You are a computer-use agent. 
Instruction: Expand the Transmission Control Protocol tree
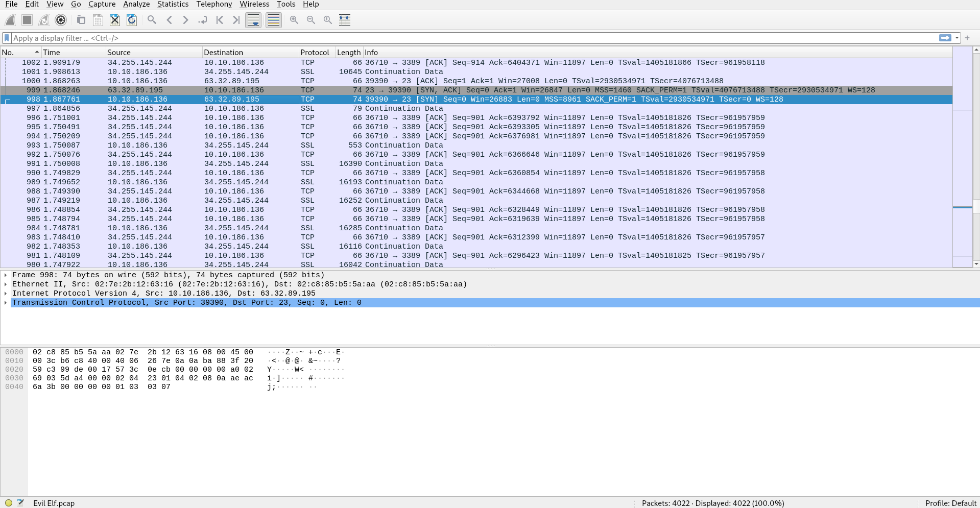click(x=6, y=303)
